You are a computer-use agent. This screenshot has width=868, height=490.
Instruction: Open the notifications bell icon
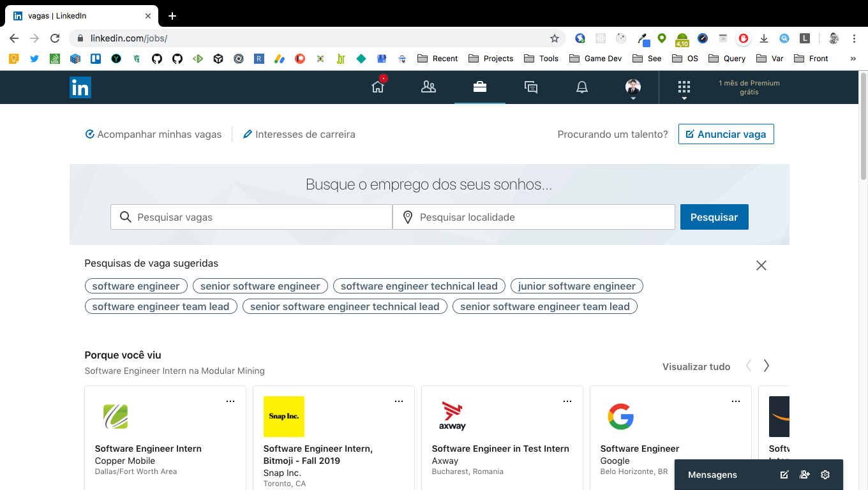coord(581,87)
